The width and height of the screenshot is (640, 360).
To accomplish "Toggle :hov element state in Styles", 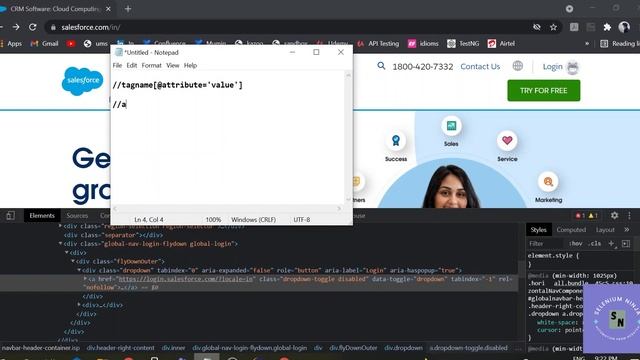I will tap(576, 244).
